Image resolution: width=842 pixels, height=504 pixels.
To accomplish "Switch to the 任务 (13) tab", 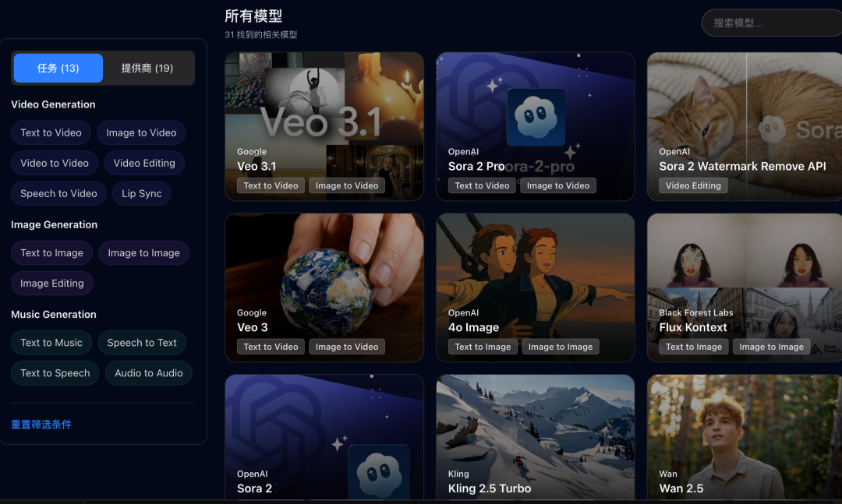I will click(x=58, y=69).
